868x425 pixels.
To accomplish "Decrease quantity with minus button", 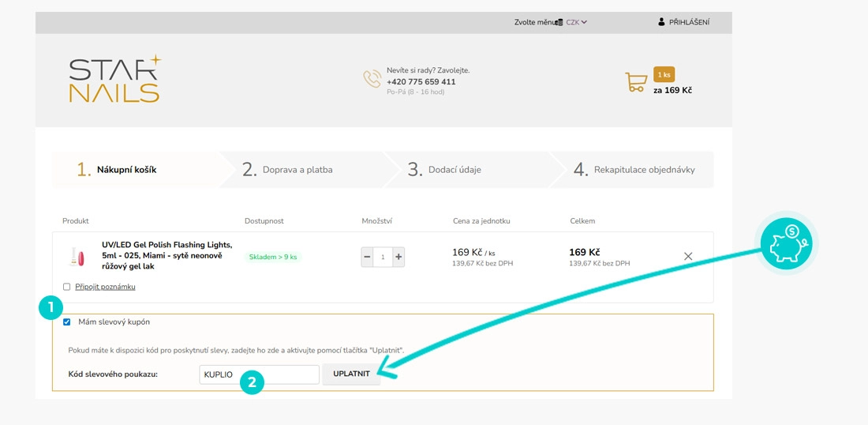I will click(x=368, y=257).
